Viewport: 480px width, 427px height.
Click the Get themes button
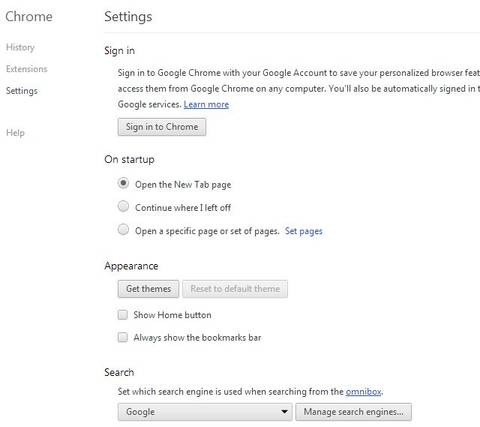tap(148, 289)
